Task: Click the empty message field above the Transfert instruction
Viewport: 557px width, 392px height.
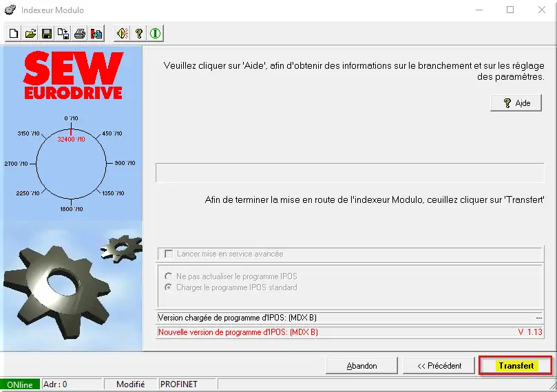Action: click(350, 173)
